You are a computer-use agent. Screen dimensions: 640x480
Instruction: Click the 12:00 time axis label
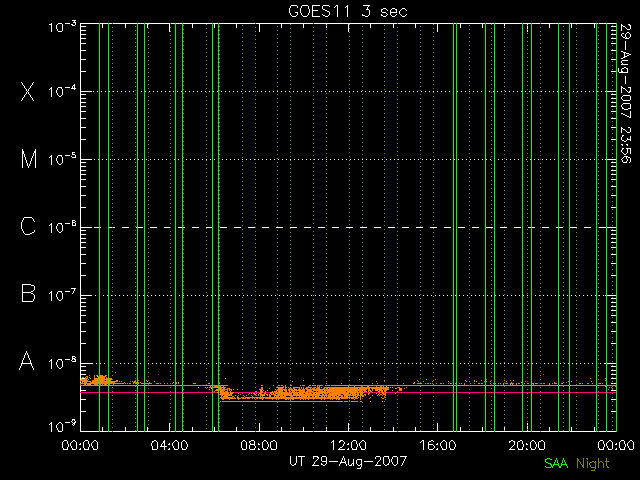348,445
